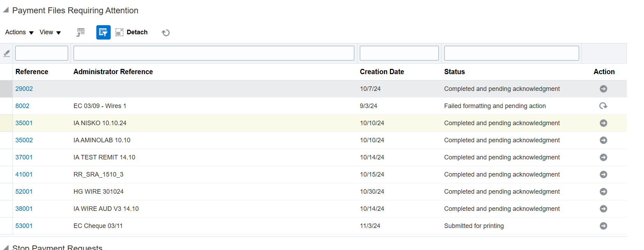Click the Detach button label

coord(137,32)
